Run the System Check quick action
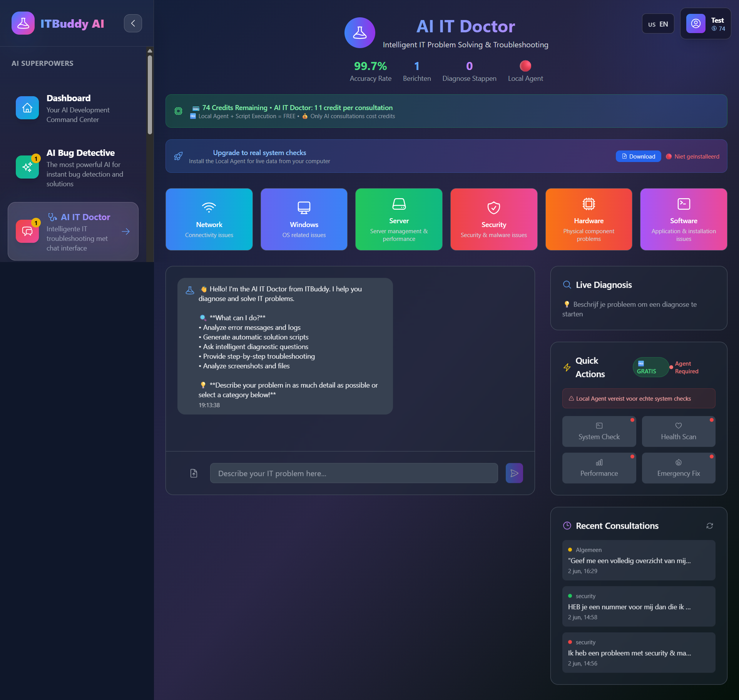Image resolution: width=739 pixels, height=700 pixels. [599, 431]
